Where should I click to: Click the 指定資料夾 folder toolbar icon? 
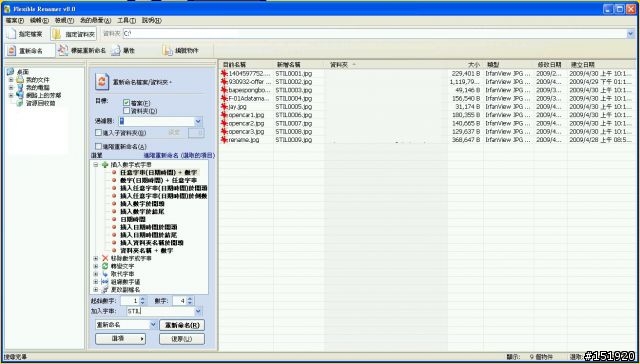click(x=57, y=34)
